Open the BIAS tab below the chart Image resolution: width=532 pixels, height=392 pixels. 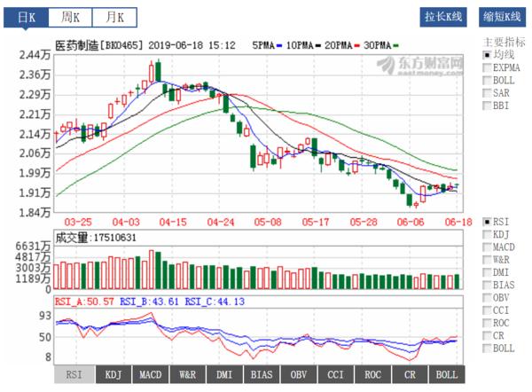pyautogui.click(x=262, y=374)
